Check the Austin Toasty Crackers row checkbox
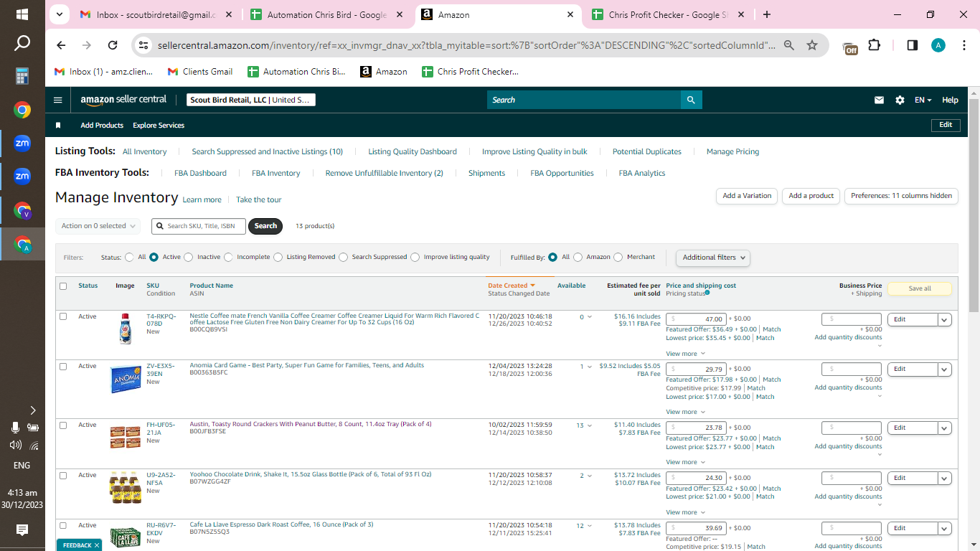 click(63, 425)
